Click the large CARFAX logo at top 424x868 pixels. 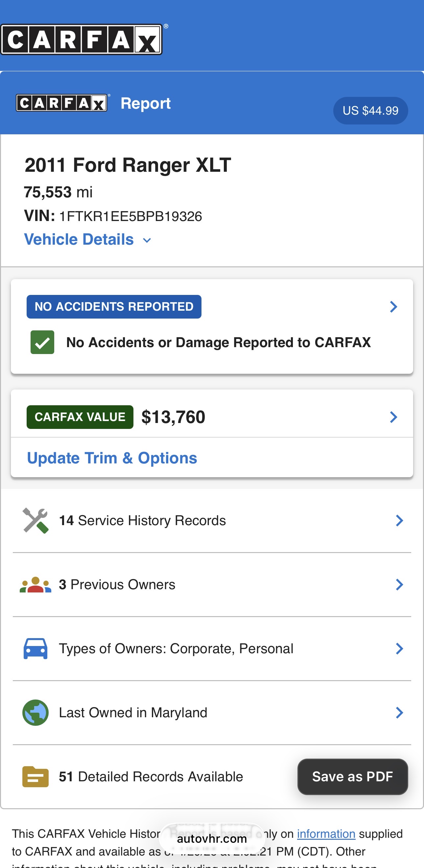[81, 39]
